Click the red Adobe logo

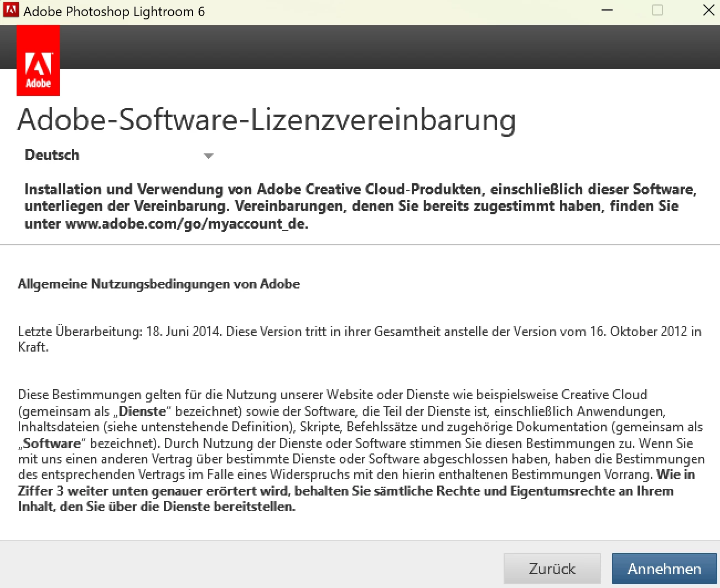point(38,60)
